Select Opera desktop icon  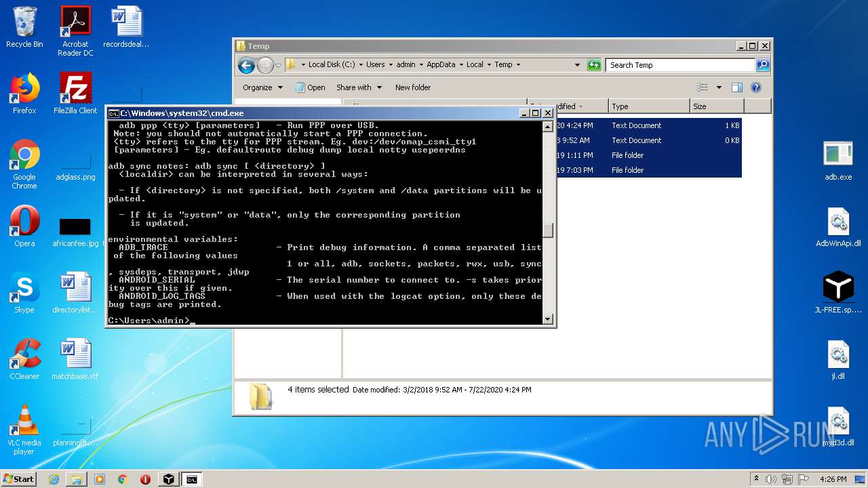(24, 226)
